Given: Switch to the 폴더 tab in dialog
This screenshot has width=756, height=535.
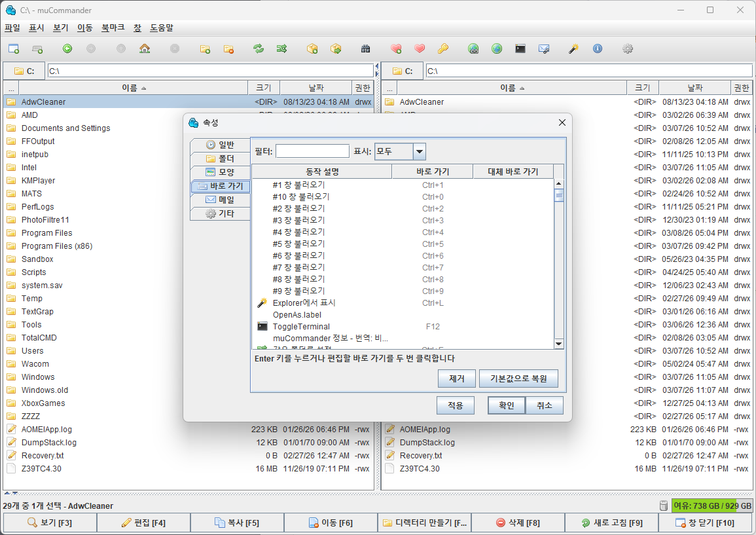Looking at the screenshot, I should [221, 158].
